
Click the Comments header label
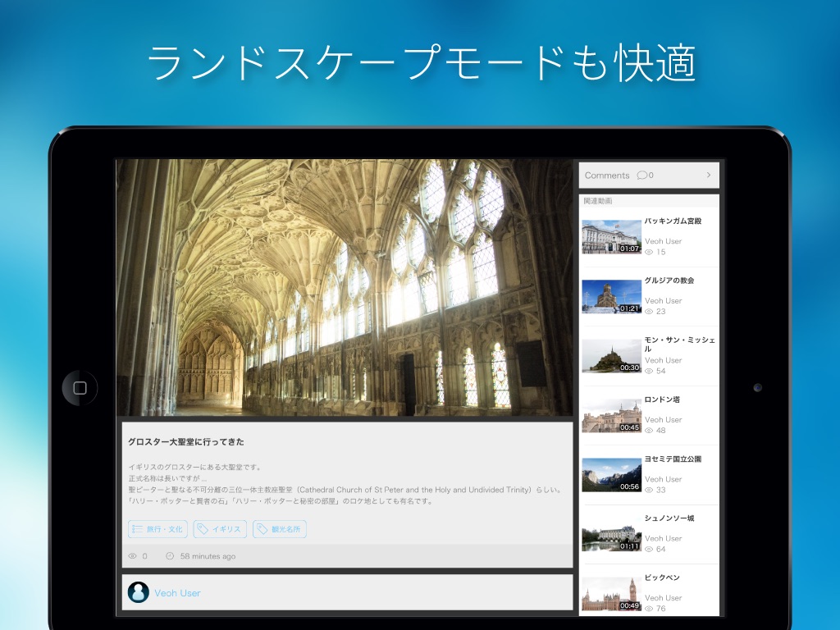[607, 175]
